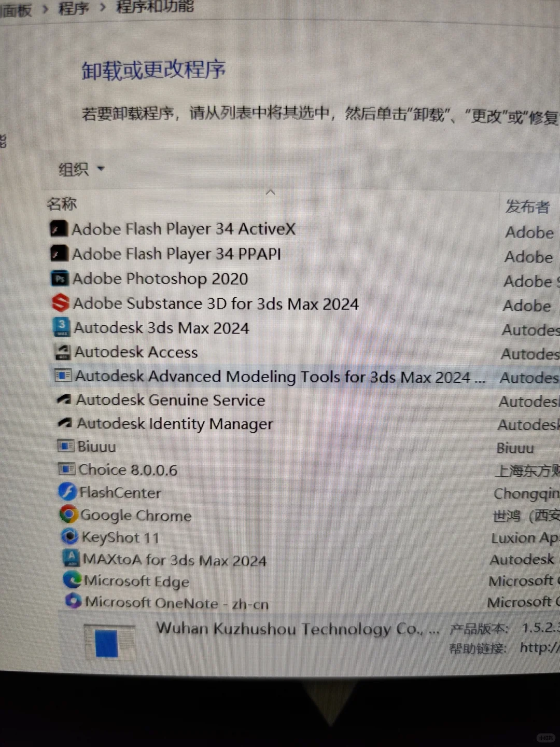Click the Adobe Photoshop 2020 icon

(x=60, y=279)
